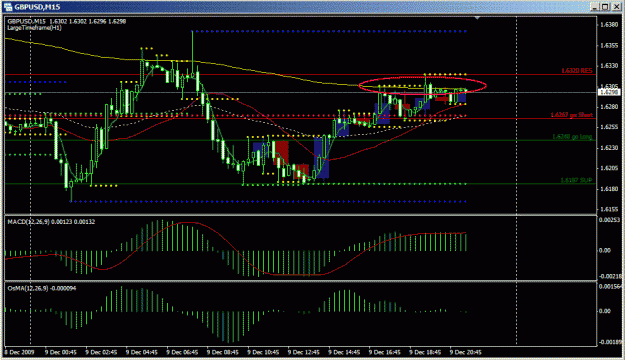Click the 'OsMA(12,26,9)' indicator label
The width and height of the screenshot is (625, 360).
click(42, 288)
